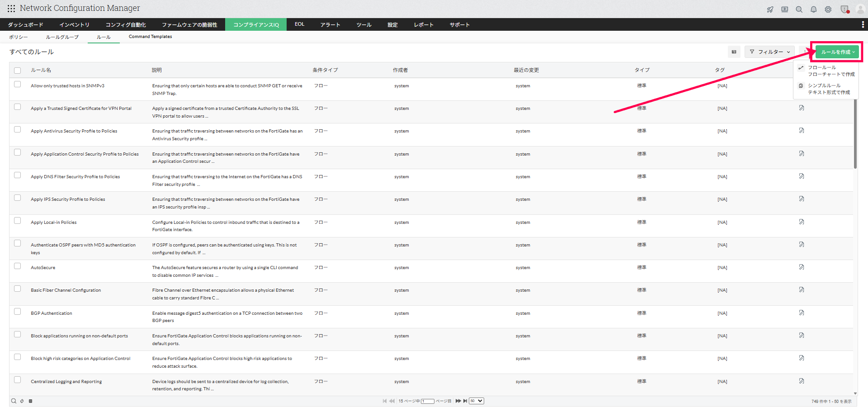Viewport: 868px width, 412px height.
Task: Select checkbox for Apply Local-in Policies
Action: pyautogui.click(x=18, y=221)
